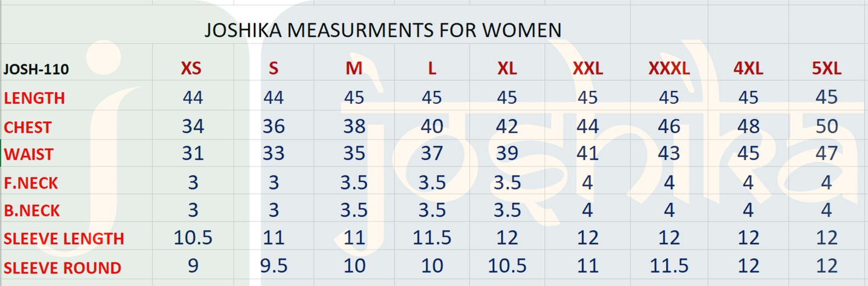Viewport: 868px width, 286px height.
Task: Click the chest value for size M
Action: point(354,126)
